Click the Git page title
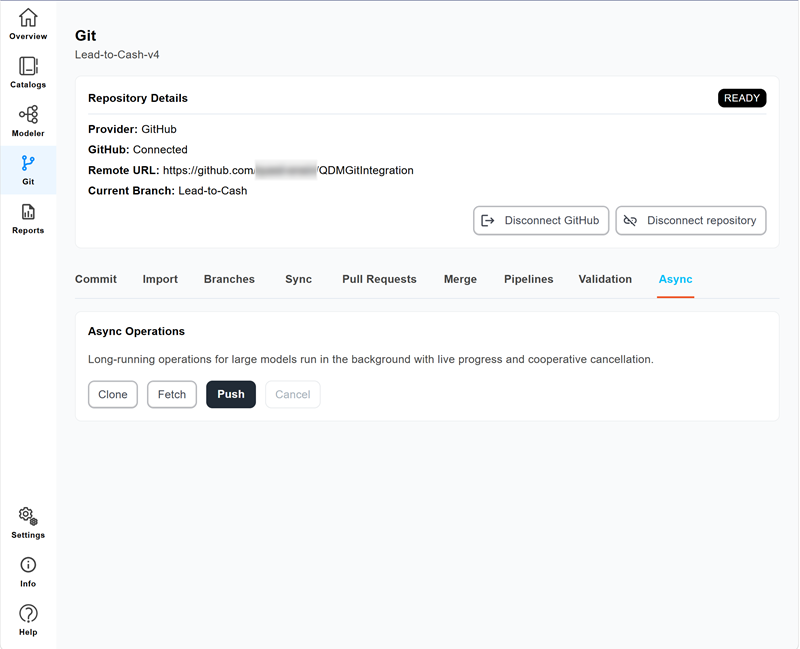Image resolution: width=800 pixels, height=649 pixels. pyautogui.click(x=86, y=35)
